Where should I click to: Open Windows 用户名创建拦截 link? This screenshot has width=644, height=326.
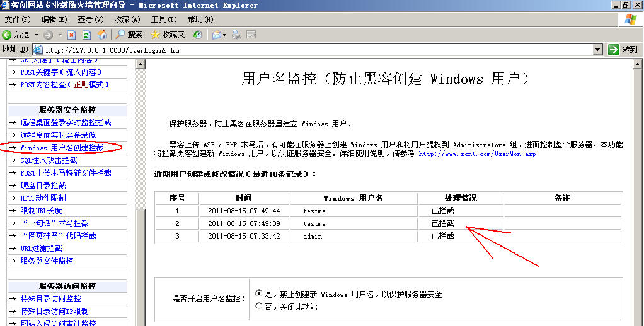pos(62,148)
